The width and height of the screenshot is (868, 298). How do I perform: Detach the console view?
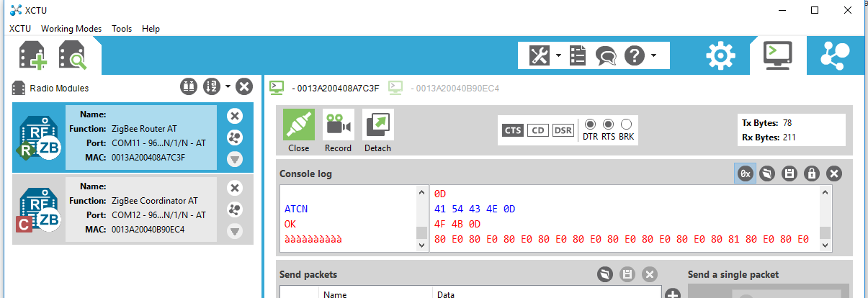[x=377, y=131]
